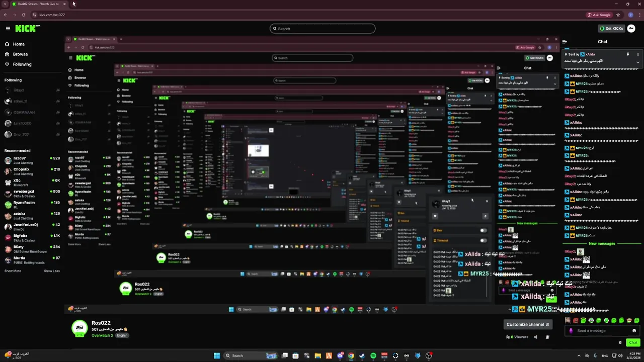Open recommended channel Murda
644x362 pixels.
[32, 260]
